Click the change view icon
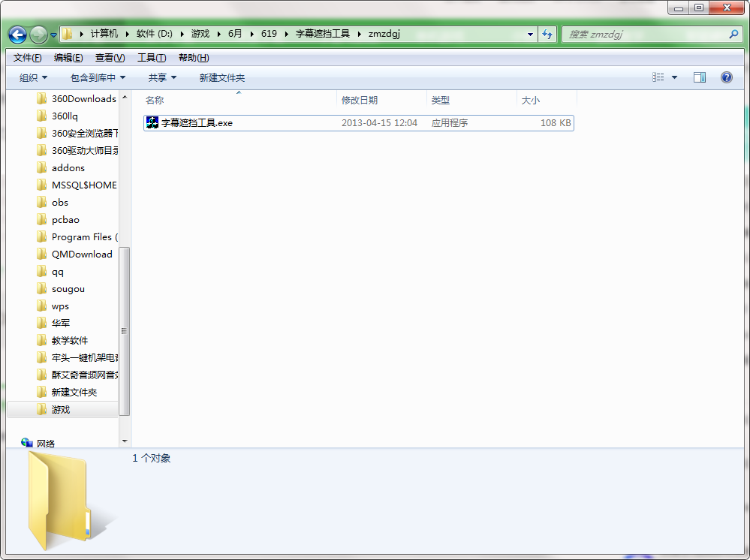 [x=658, y=77]
